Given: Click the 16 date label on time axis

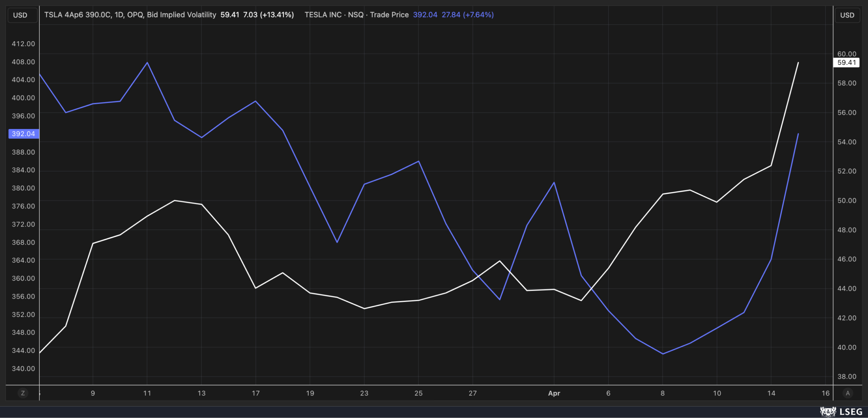Looking at the screenshot, I should point(825,393).
